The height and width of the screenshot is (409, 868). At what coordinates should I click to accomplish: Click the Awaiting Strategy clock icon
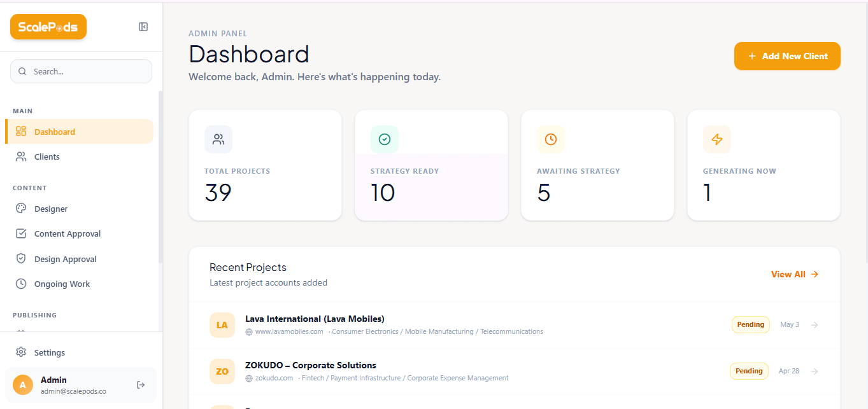click(551, 139)
